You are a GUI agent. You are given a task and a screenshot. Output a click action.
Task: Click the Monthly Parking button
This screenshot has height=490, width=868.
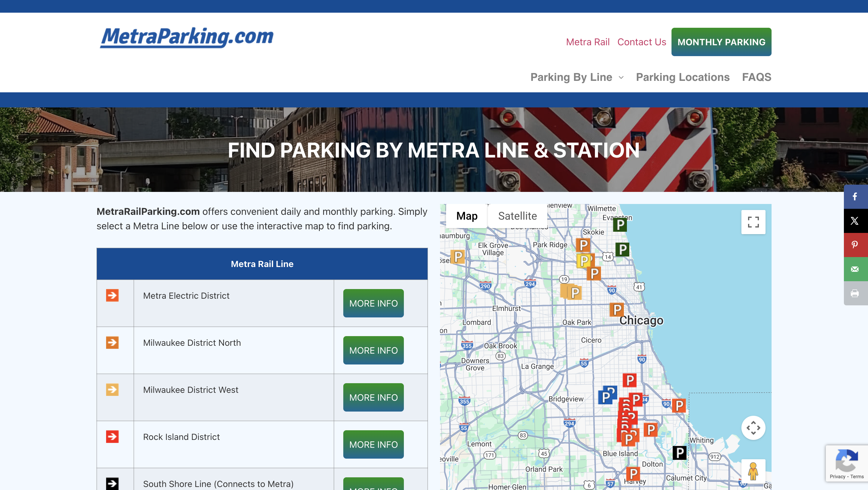721,42
